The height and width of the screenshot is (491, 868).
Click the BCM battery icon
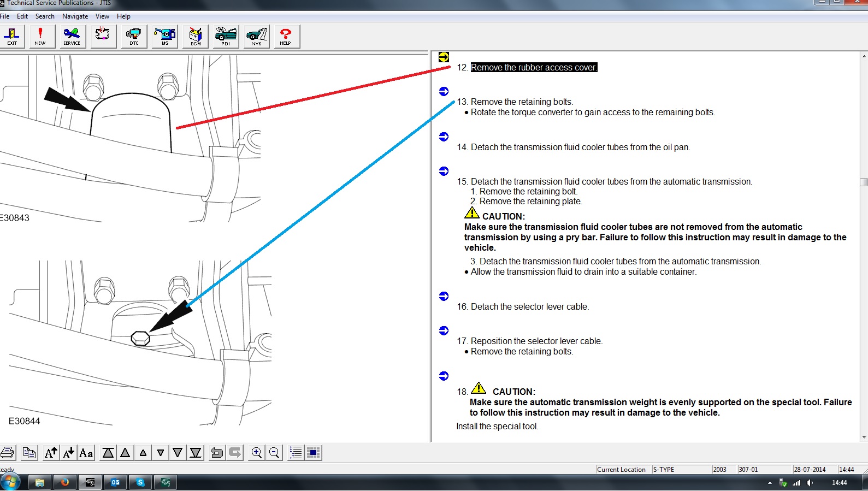(196, 37)
